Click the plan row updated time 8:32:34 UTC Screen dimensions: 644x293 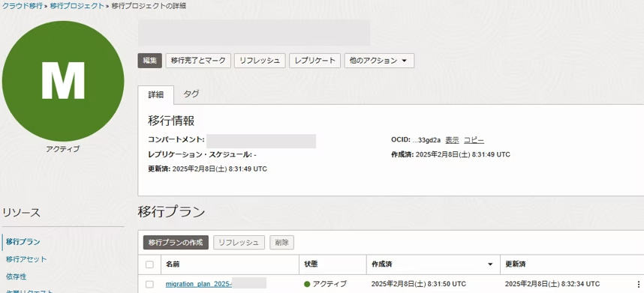pyautogui.click(x=552, y=284)
